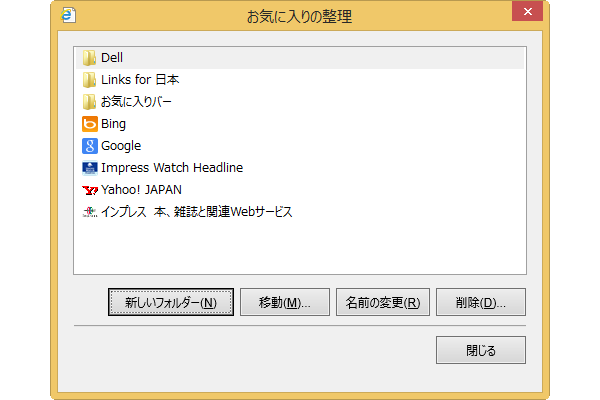
Task: Click the Links for 日本 folder icon
Action: 89,80
